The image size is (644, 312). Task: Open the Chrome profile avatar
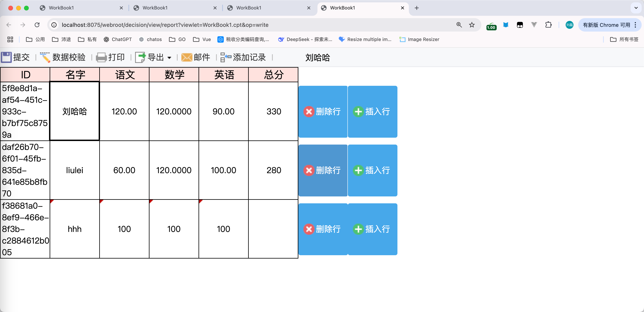pos(569,25)
